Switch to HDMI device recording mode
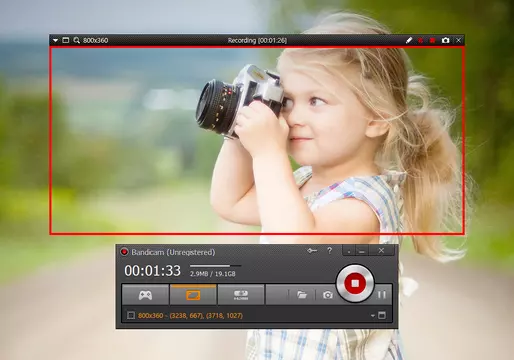 tap(241, 295)
